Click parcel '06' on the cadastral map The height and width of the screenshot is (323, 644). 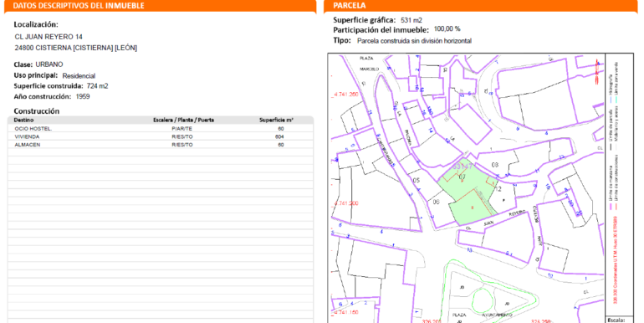[437, 202]
